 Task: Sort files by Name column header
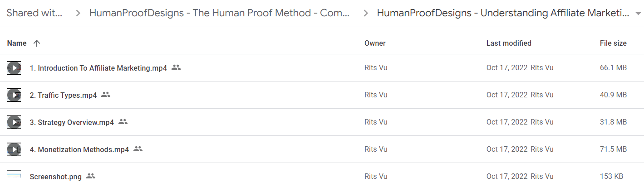[x=17, y=43]
